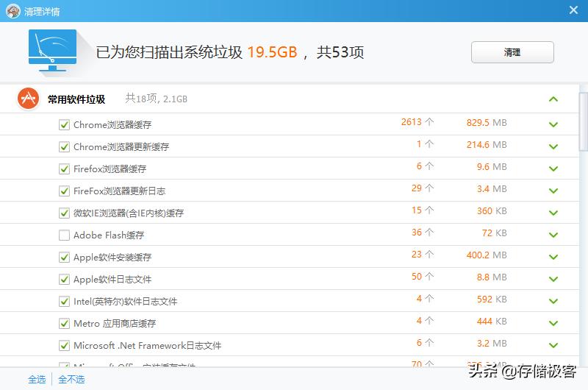Click the vertical scrollbar thumb
The width and height of the screenshot is (588, 390).
coord(584,120)
